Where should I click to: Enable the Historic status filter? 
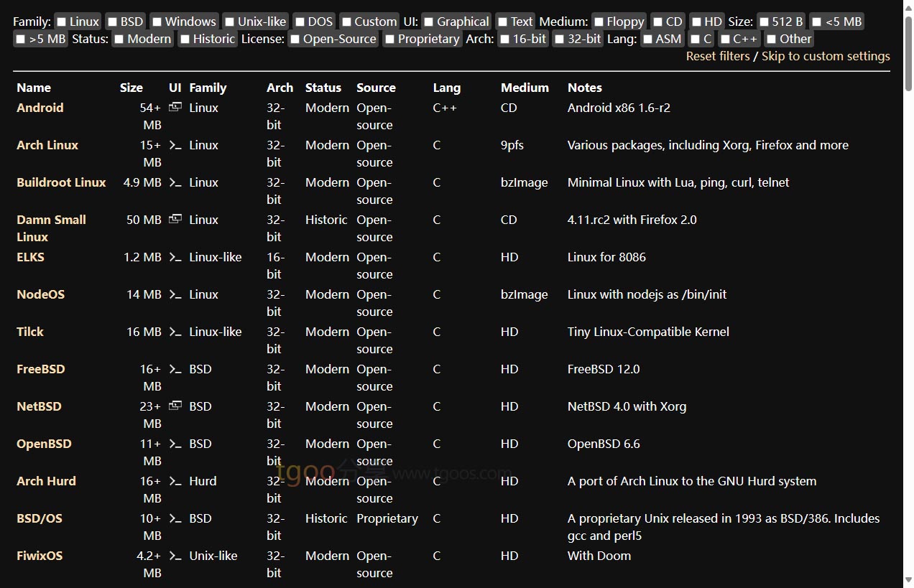click(185, 39)
